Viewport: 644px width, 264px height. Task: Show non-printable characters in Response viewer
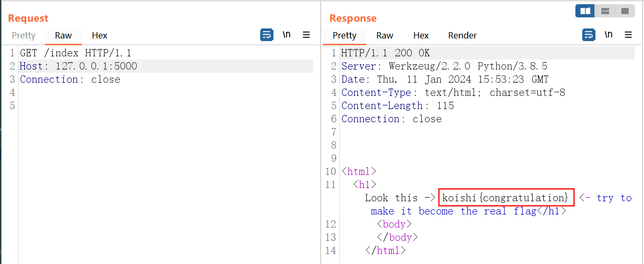609,35
